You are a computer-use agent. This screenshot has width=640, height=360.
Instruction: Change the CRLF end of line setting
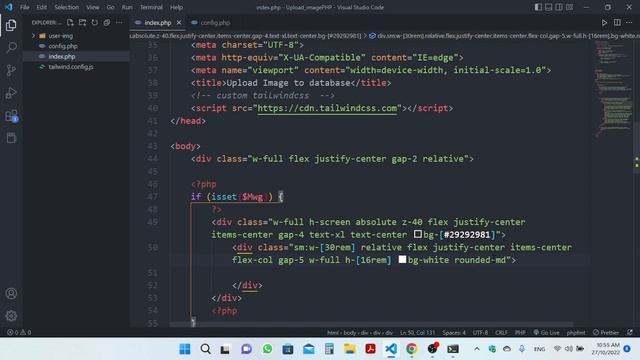[501, 332]
